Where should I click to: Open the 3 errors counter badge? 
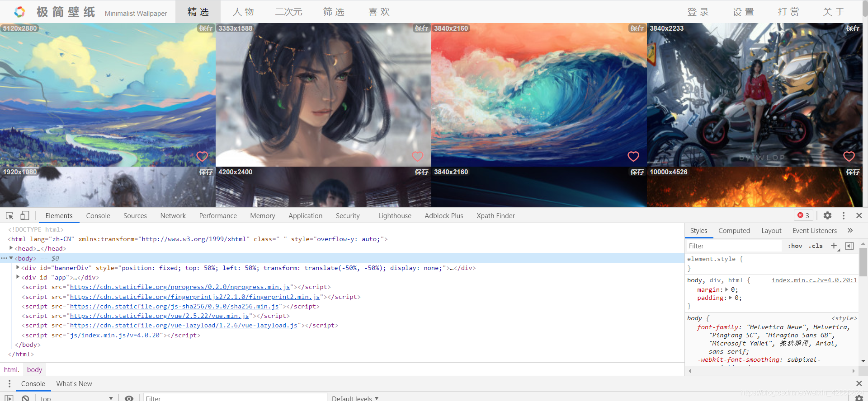coord(803,215)
